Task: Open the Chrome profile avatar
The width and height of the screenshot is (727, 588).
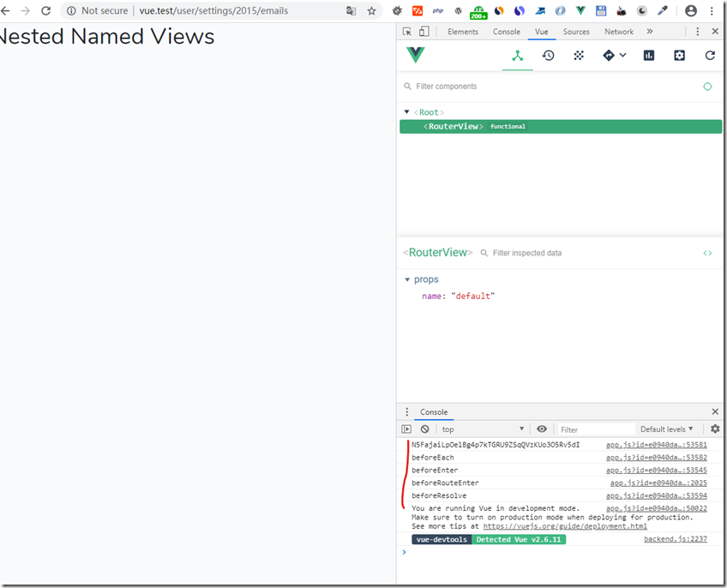Action: 691,10
